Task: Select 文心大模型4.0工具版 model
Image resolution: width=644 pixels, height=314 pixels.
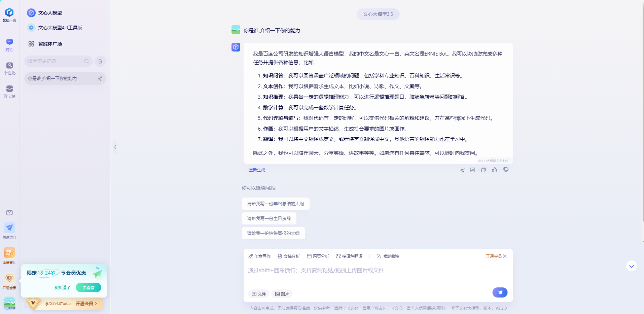Action: point(55,28)
